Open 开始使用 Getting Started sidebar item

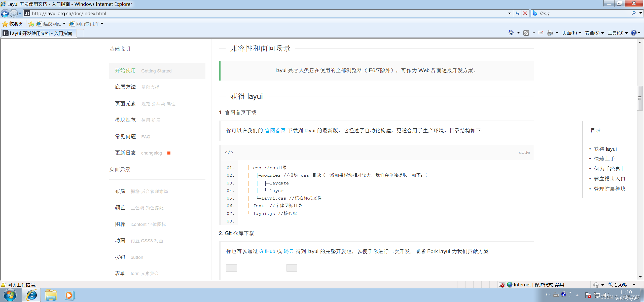click(157, 71)
